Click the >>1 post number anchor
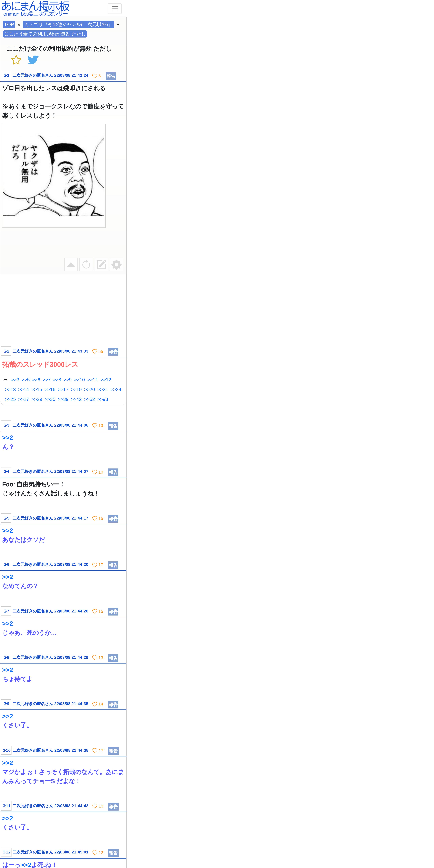 (6, 75)
